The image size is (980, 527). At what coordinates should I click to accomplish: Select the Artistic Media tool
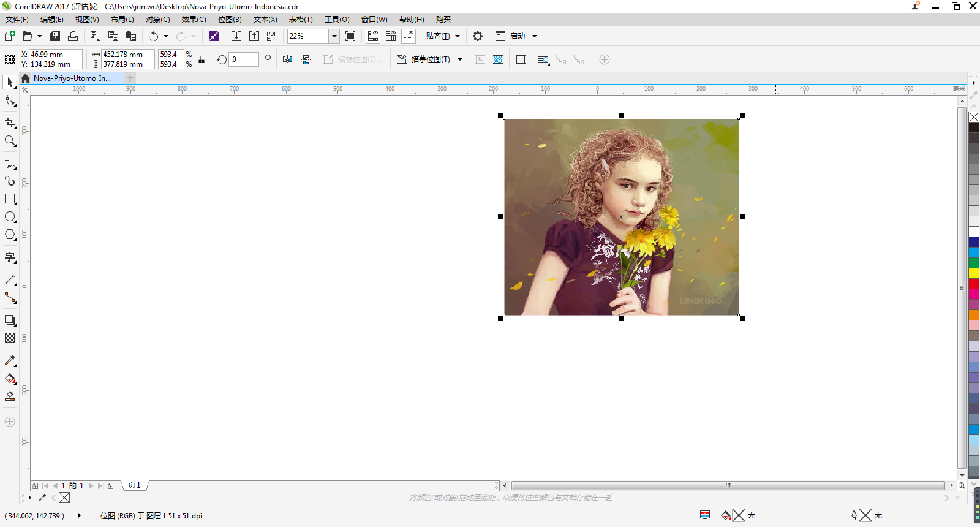click(10, 181)
